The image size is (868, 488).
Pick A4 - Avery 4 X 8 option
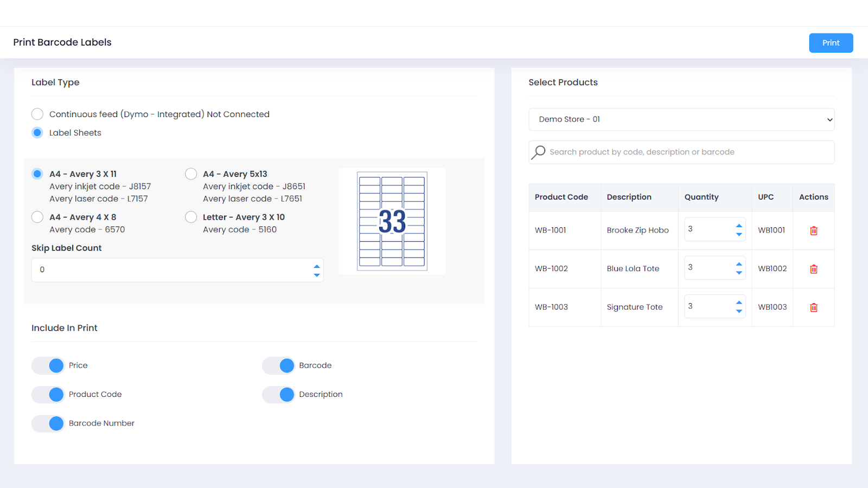click(x=37, y=217)
